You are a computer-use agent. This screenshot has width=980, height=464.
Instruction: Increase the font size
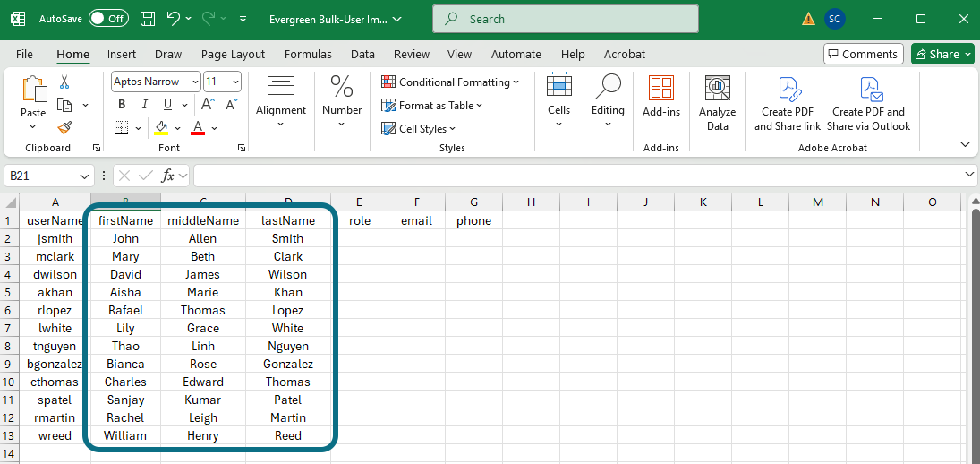(x=209, y=105)
